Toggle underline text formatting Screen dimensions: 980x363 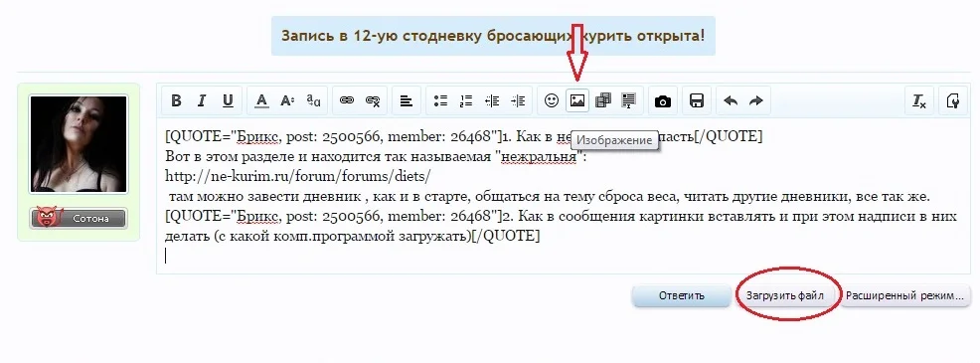tap(229, 100)
